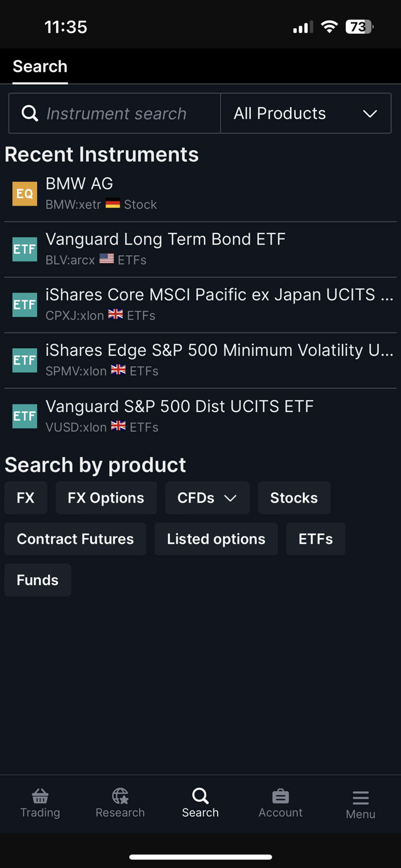The image size is (401, 868).
Task: Expand the CFDs product dropdown
Action: (x=207, y=498)
